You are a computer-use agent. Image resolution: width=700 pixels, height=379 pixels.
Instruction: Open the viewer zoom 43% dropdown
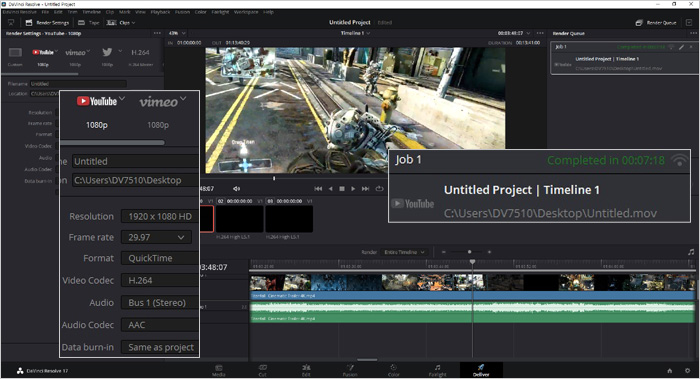[177, 33]
